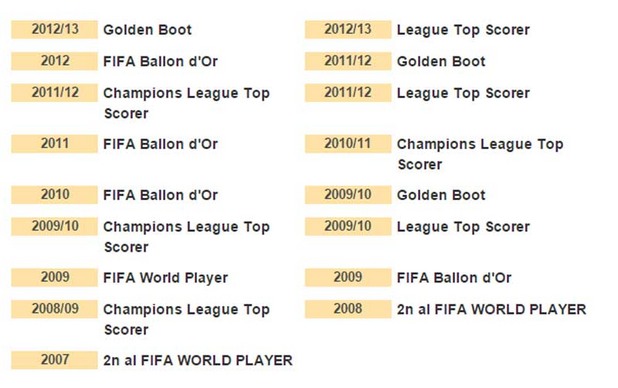
Task: Click the 2007 year badge
Action: pos(54,360)
